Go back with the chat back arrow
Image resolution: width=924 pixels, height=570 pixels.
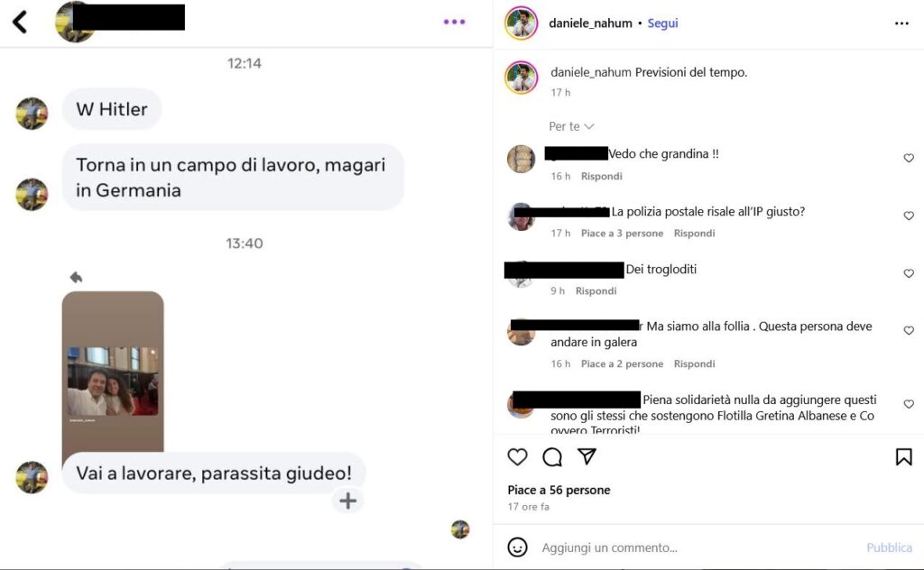point(20,23)
